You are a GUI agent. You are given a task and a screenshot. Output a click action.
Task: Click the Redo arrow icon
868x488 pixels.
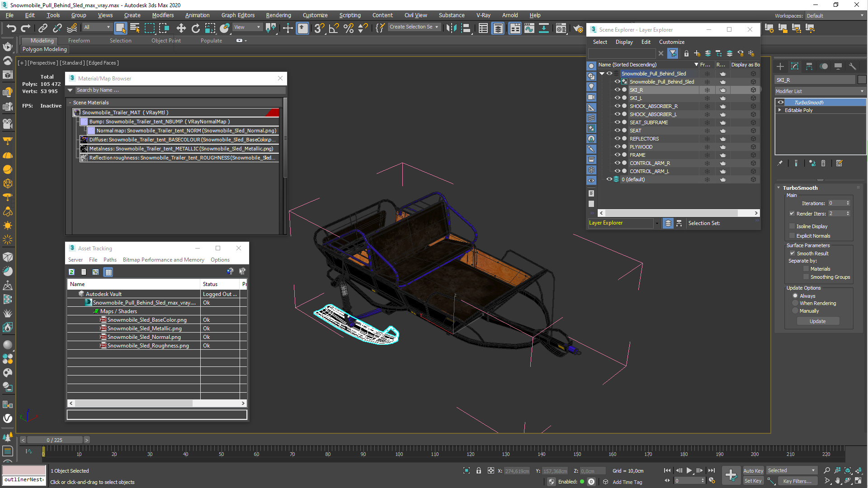pos(26,28)
